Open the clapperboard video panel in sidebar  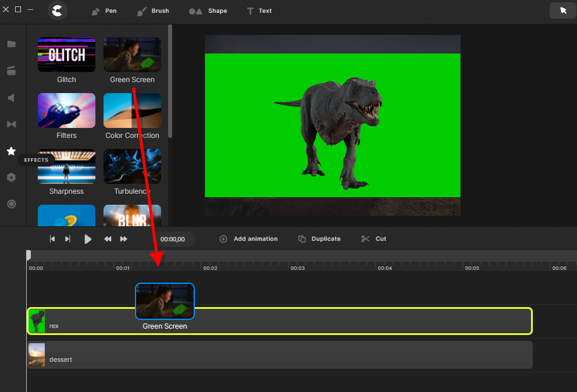[12, 71]
